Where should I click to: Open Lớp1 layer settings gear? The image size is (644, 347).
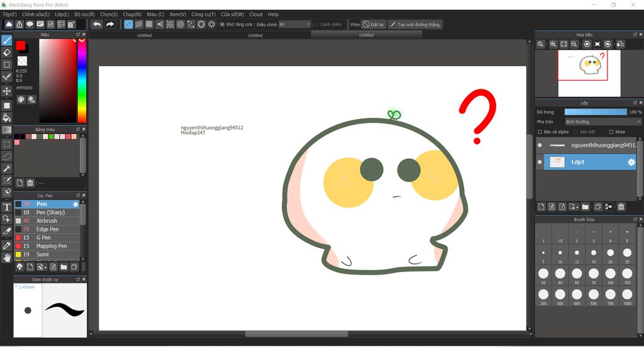point(631,162)
